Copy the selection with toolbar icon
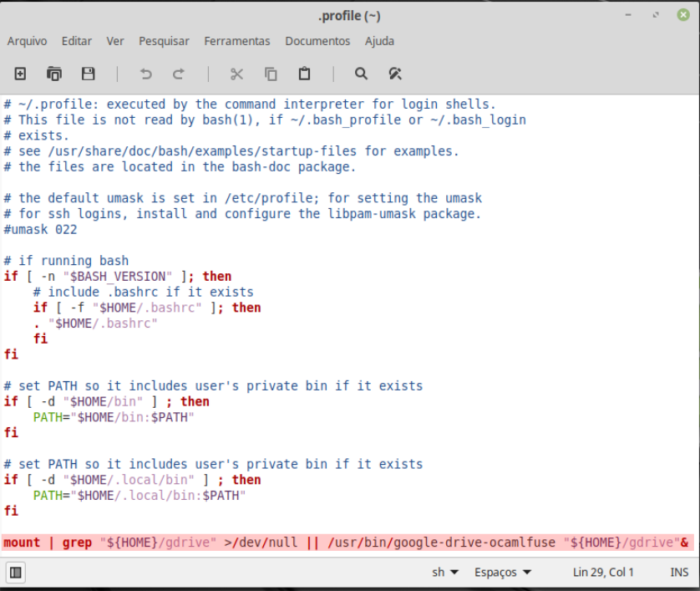Viewport: 700px width, 591px height. tap(271, 74)
